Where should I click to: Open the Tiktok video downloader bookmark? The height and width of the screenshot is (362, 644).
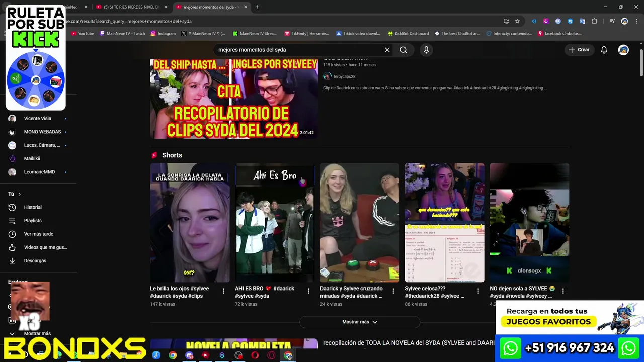click(x=358, y=34)
